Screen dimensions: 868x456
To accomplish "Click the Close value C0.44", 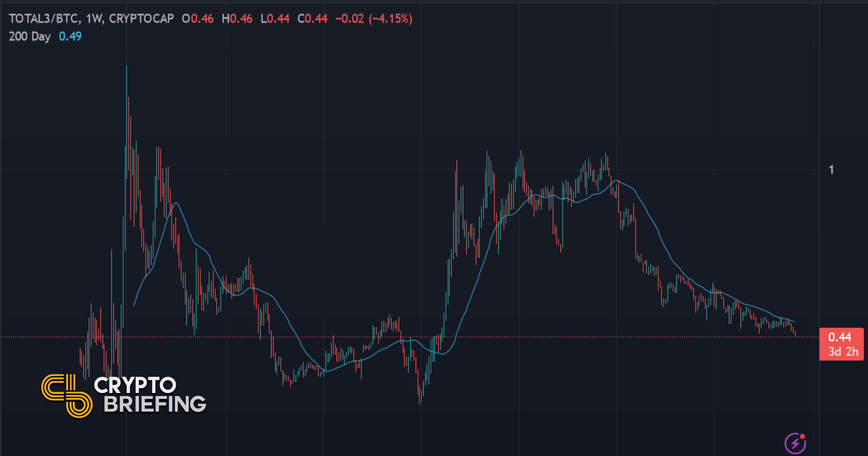I will [x=312, y=18].
